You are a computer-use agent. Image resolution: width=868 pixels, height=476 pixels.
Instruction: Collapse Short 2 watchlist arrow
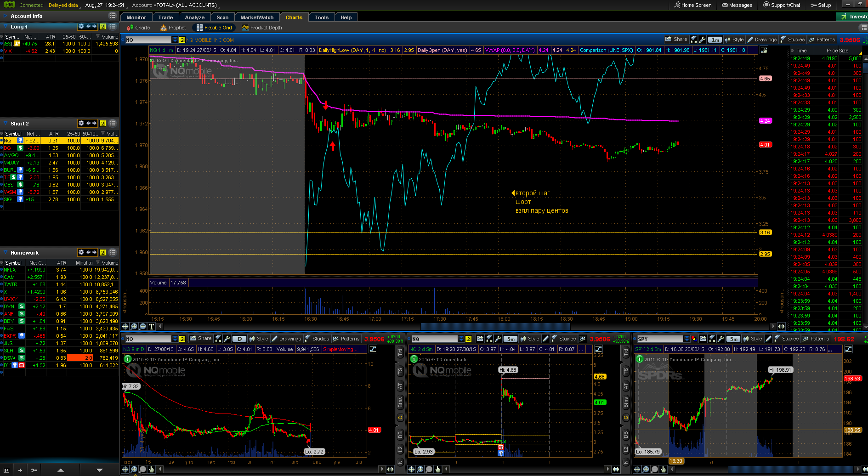pyautogui.click(x=5, y=124)
